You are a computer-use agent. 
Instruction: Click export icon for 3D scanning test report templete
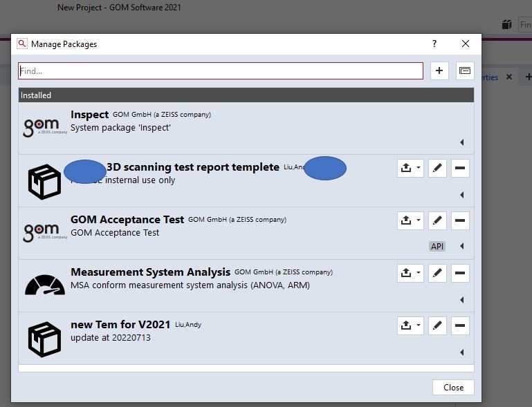(x=406, y=168)
